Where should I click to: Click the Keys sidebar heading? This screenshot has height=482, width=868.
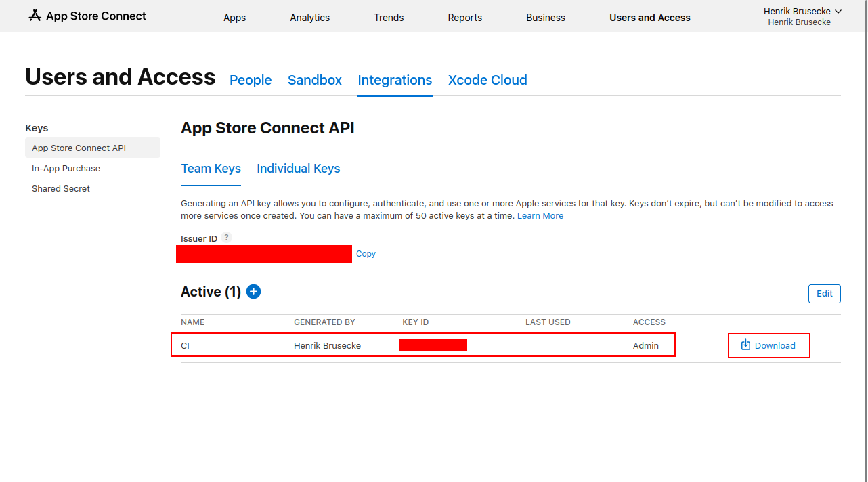37,128
